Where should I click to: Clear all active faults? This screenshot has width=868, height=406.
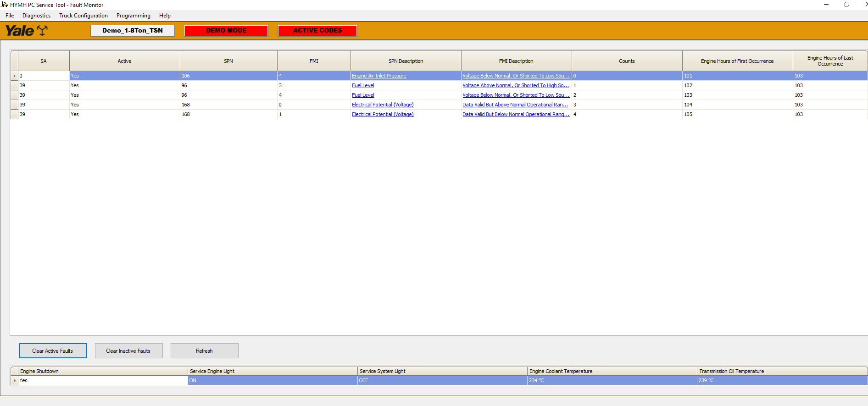point(53,351)
